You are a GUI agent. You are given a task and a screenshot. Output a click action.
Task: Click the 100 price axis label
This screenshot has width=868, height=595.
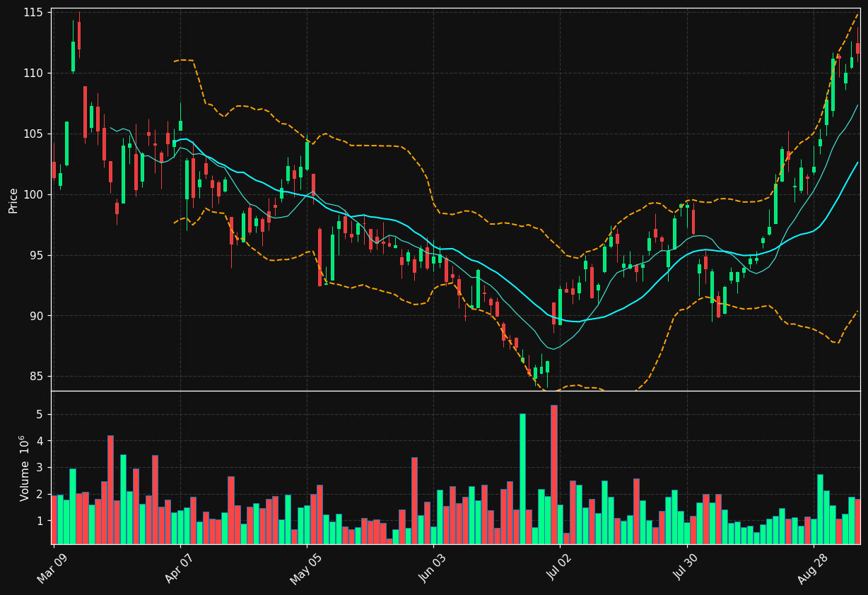tap(33, 195)
